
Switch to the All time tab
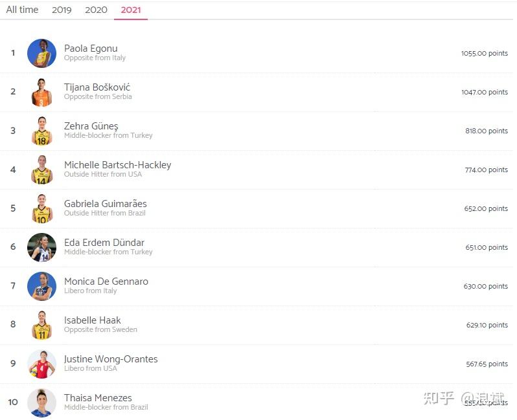click(x=22, y=10)
